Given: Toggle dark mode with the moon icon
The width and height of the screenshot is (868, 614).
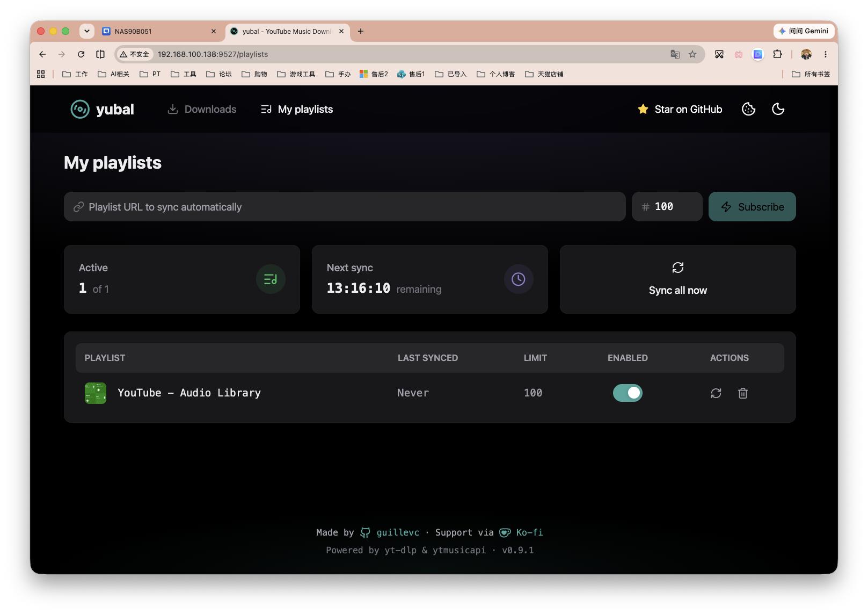Looking at the screenshot, I should [778, 109].
